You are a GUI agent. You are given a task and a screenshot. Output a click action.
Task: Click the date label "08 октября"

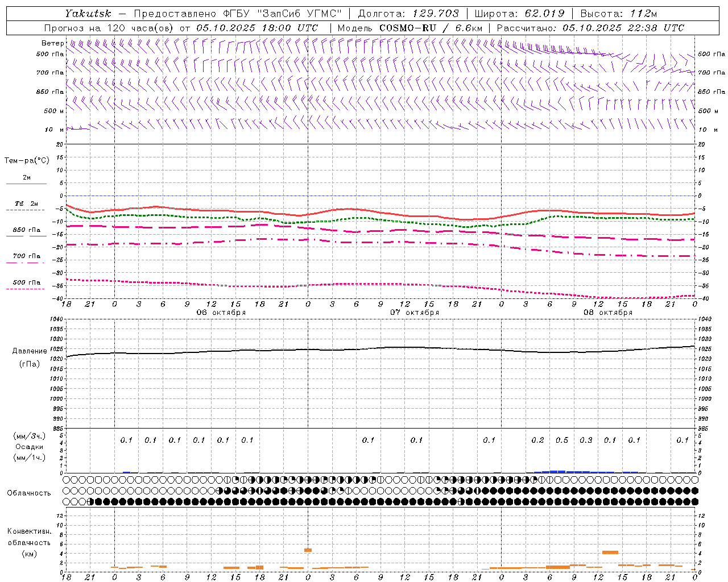click(x=608, y=313)
